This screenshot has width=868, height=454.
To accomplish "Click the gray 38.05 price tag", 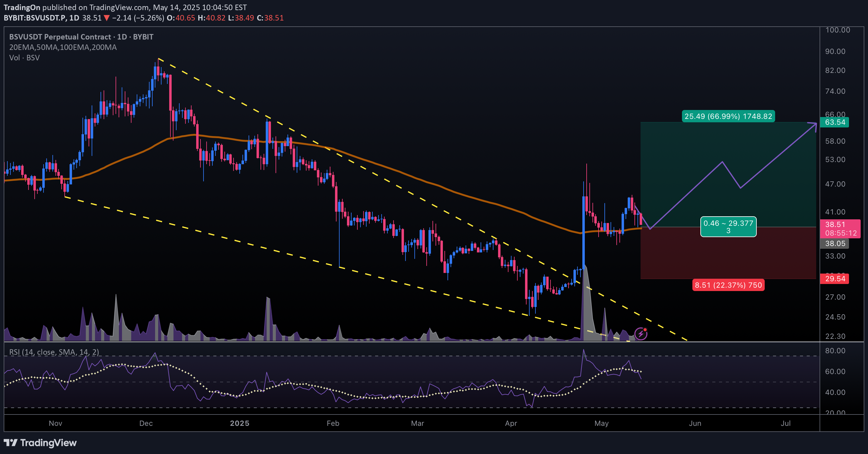I will pos(834,244).
